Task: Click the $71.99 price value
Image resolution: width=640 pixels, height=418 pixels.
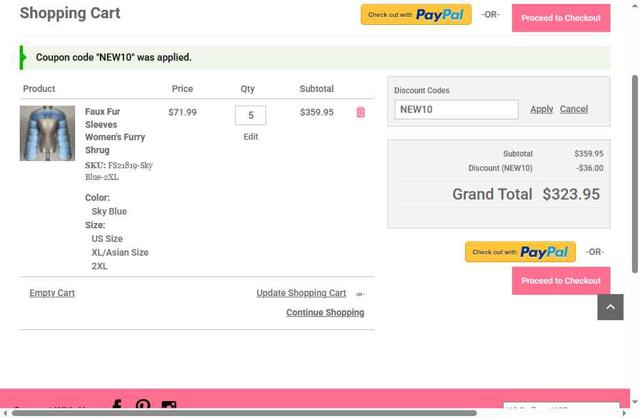Action: click(182, 112)
